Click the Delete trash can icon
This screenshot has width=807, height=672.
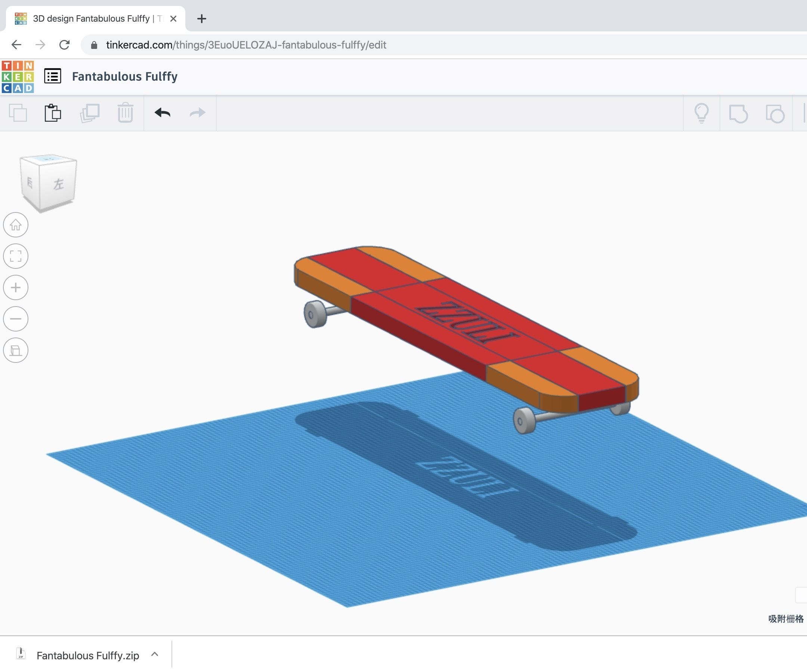(125, 113)
